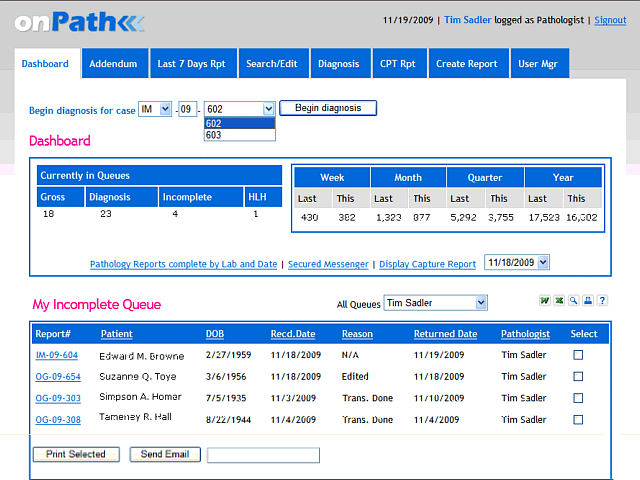Select checkbox for report OG-09-654
This screenshot has width=640, height=480.
[x=578, y=377]
